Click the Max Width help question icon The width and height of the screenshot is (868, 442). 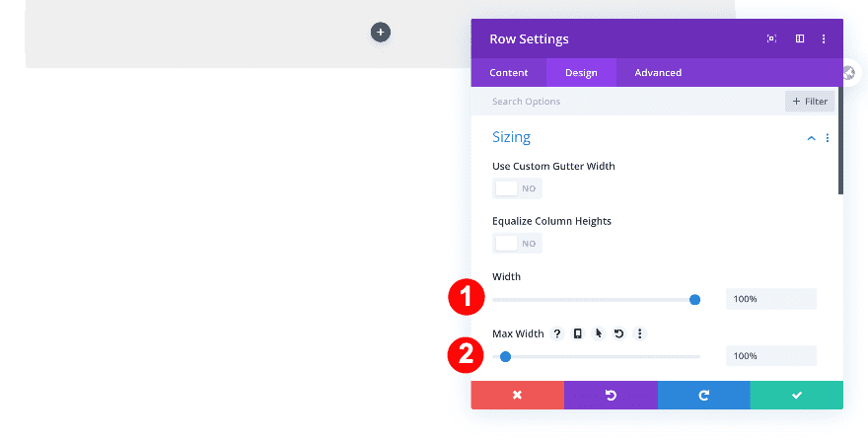(x=557, y=333)
